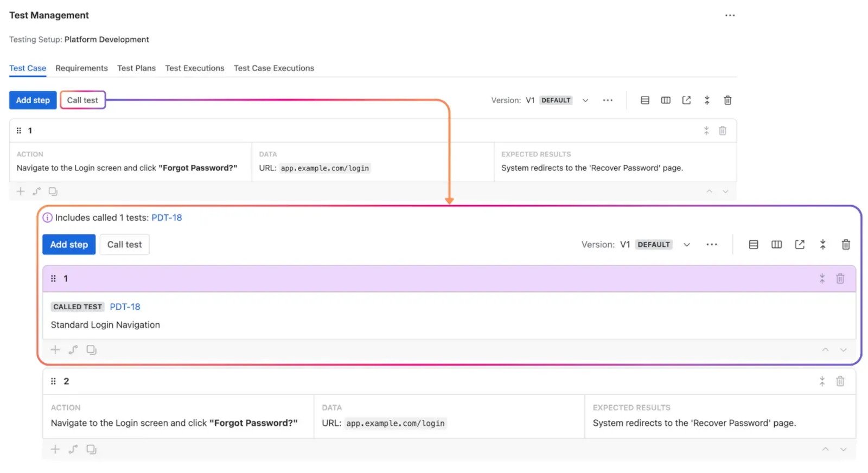Click the call-test link icon under the called test step
The image size is (868, 473).
[x=73, y=350]
